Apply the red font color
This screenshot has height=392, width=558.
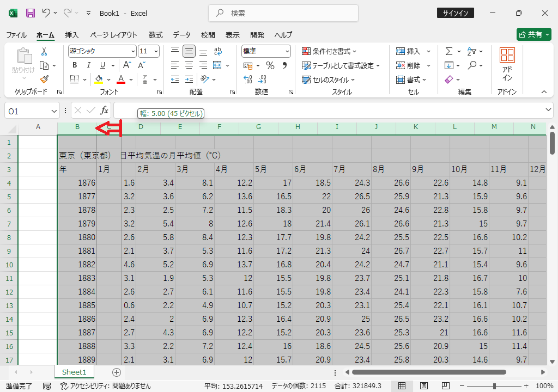coord(121,79)
